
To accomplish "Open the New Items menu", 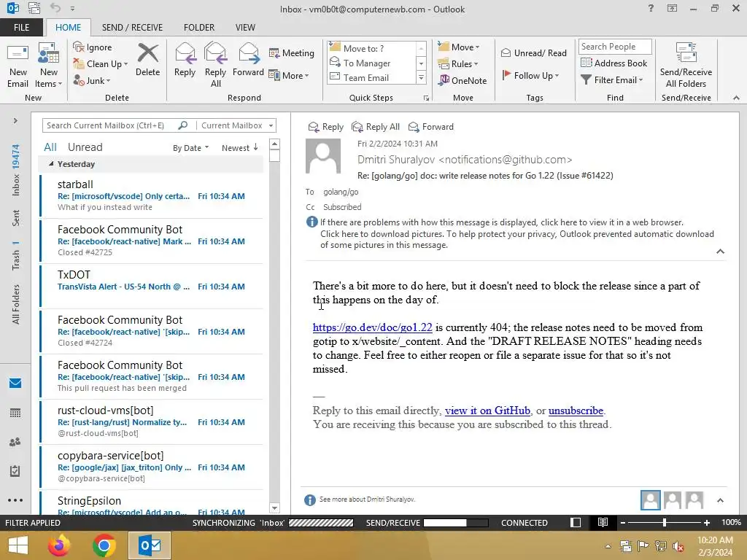I will point(49,66).
